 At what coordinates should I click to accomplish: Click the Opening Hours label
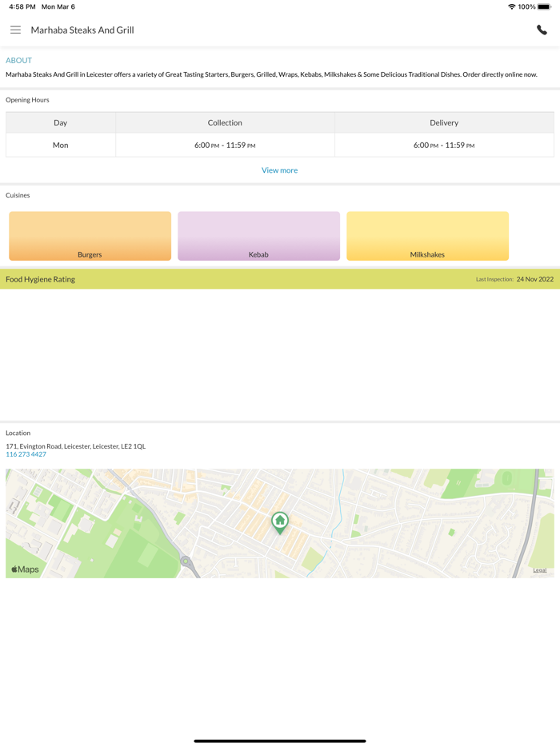coord(27,100)
